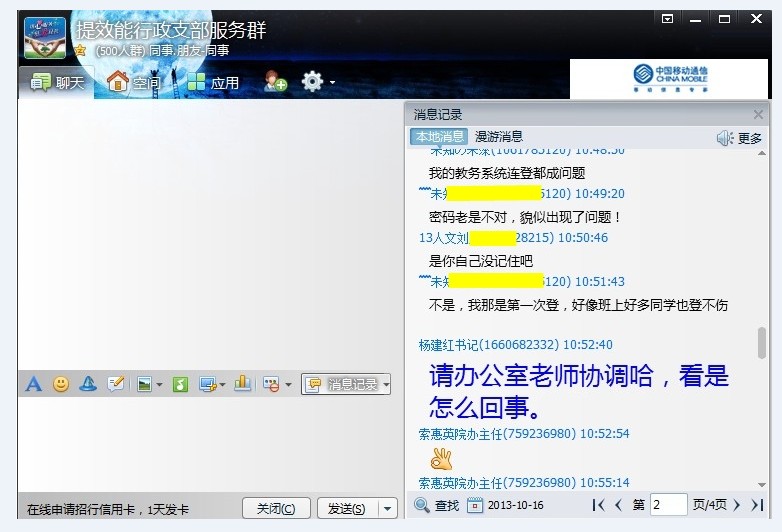
Task: Open the 应用 apps tab
Action: tap(213, 83)
